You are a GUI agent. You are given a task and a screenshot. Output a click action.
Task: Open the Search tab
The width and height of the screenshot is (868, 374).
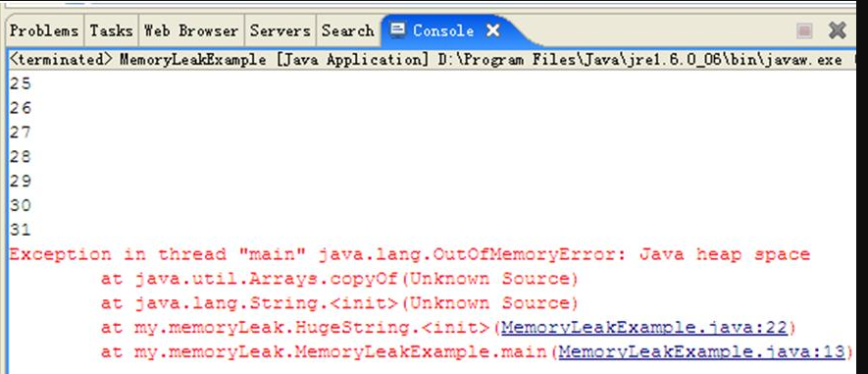coord(348,31)
